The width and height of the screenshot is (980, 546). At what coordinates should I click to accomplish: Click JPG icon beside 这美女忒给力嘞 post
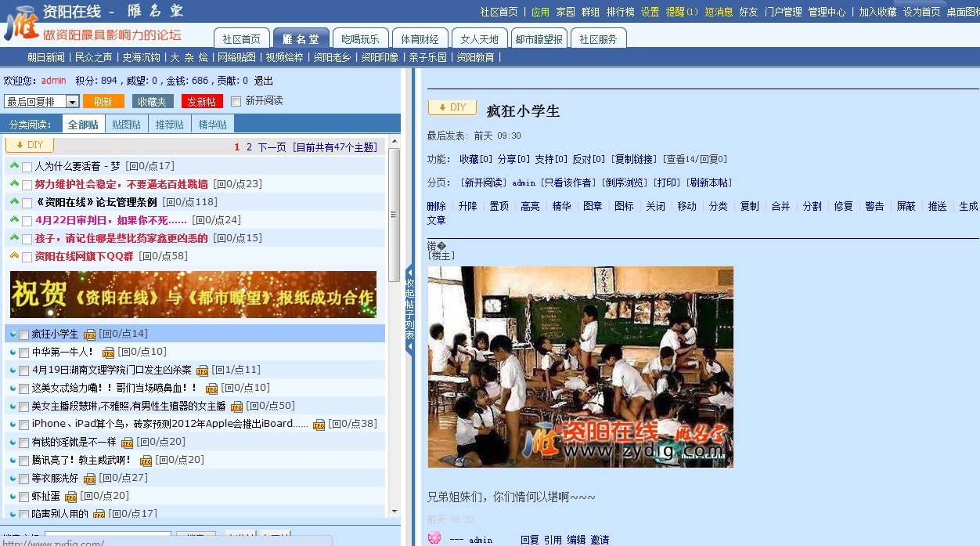pyautogui.click(x=211, y=389)
